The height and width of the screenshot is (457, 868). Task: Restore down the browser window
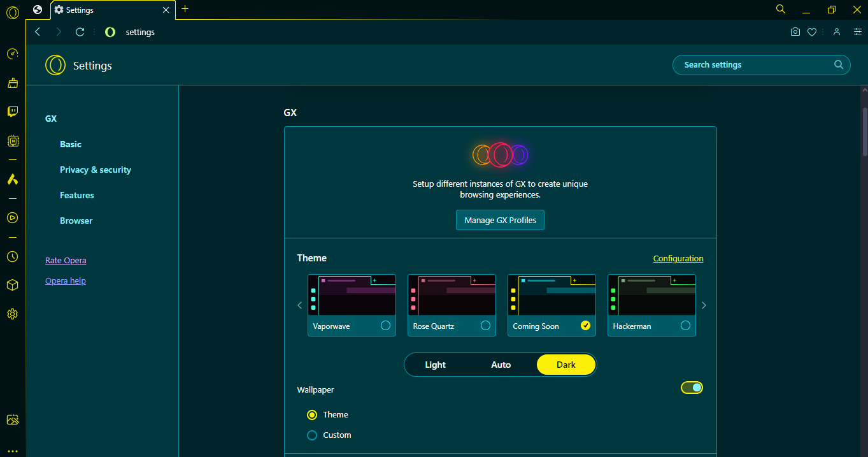point(832,10)
